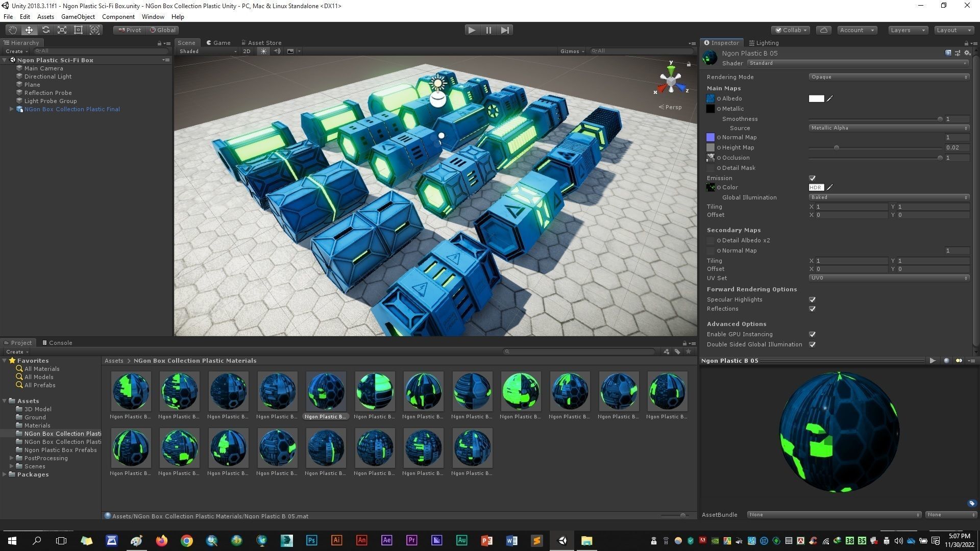Screen dimensions: 980x551
Task: Change the preview sphere shape button
Action: coord(946,361)
